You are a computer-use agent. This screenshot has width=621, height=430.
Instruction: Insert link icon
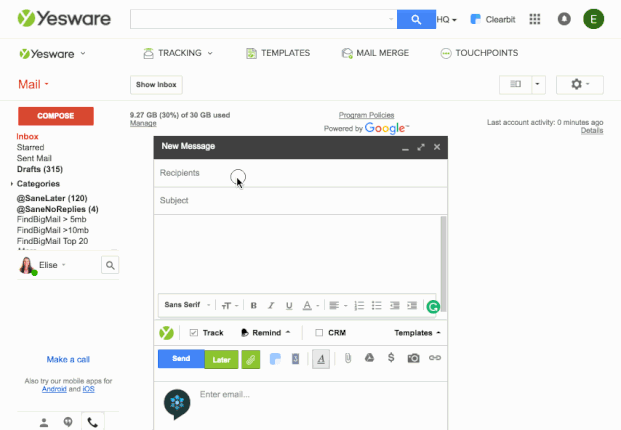435,358
